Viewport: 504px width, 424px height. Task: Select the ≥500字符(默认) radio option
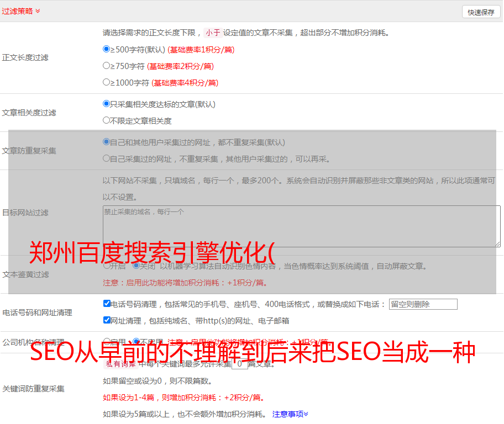tap(107, 49)
